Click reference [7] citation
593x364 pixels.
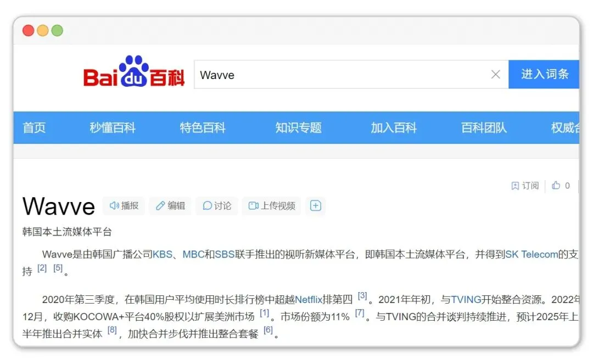360,313
